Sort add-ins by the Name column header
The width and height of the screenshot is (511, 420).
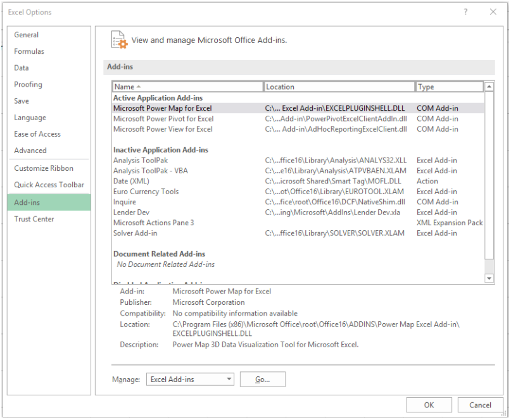187,87
